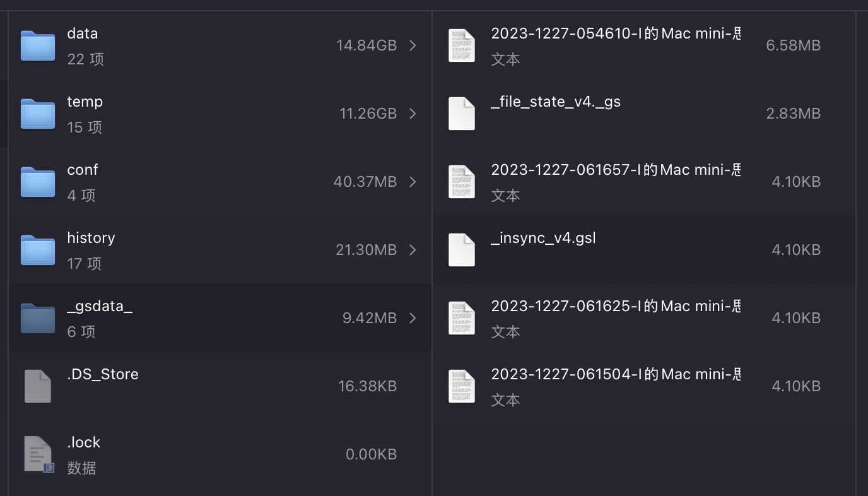The height and width of the screenshot is (496, 868).
Task: Click the history folder icon
Action: pyautogui.click(x=38, y=250)
